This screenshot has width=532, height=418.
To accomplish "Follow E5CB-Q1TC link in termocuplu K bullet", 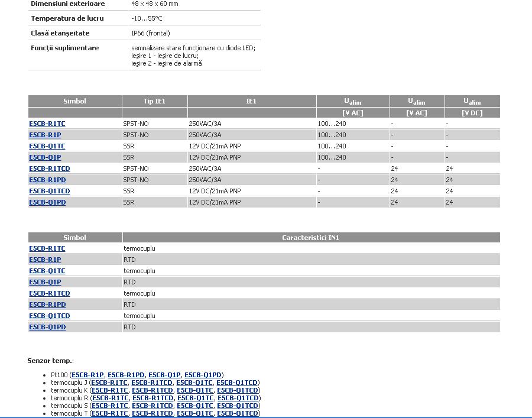I will 195,391.
